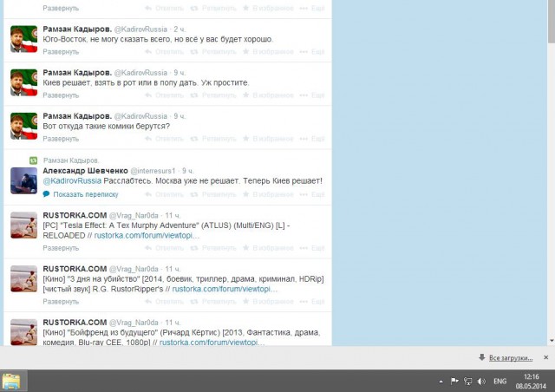Expand the 3 дня на убийство tweet

(x=61, y=302)
